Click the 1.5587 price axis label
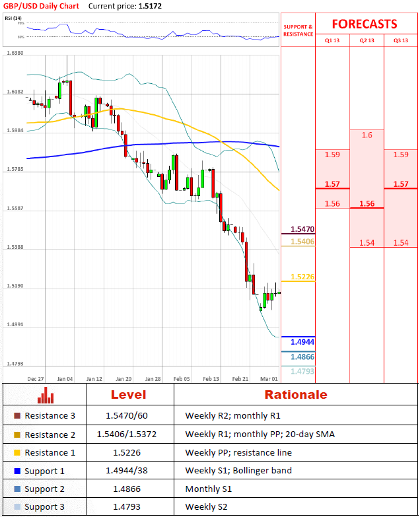420x517 pixels. click(15, 209)
